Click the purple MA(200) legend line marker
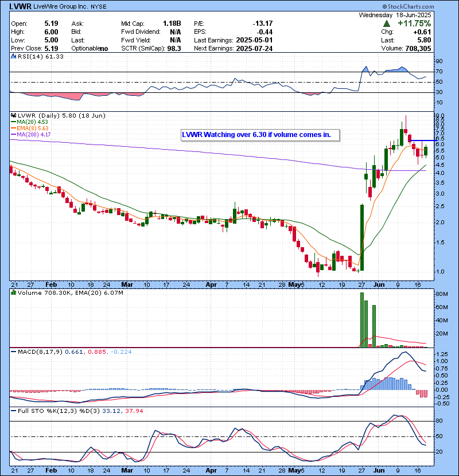The width and height of the screenshot is (459, 476). pos(13,134)
